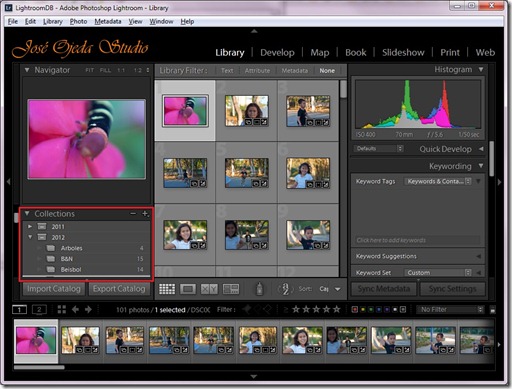Click filter lock switch at filmstrip right end
Viewport: 512px width, 389px height.
[x=493, y=310]
